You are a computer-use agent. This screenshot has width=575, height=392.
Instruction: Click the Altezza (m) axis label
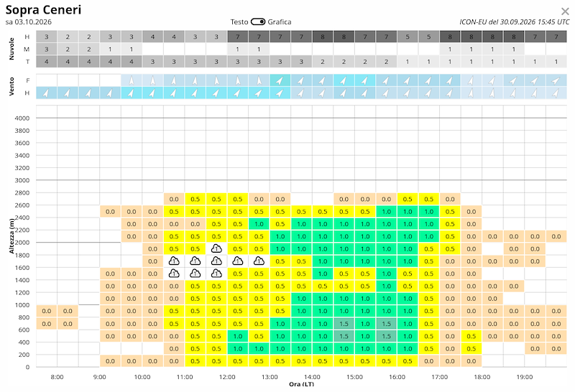pyautogui.click(x=11, y=236)
